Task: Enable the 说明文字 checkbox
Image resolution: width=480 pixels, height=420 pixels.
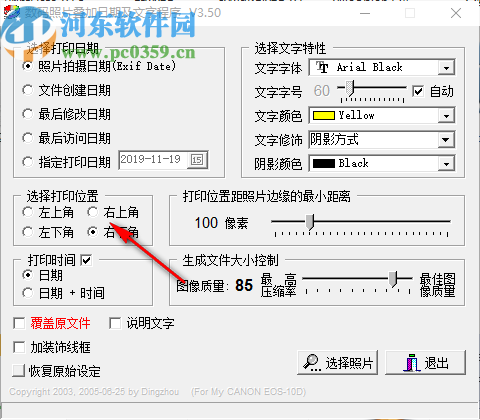Action: (x=115, y=323)
